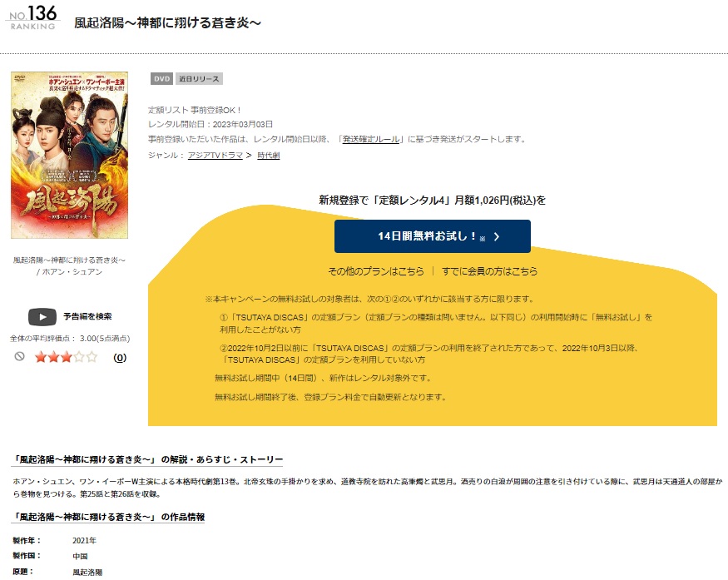Go to アジアTVドラマ genre
The width and height of the screenshot is (728, 580).
(215, 155)
